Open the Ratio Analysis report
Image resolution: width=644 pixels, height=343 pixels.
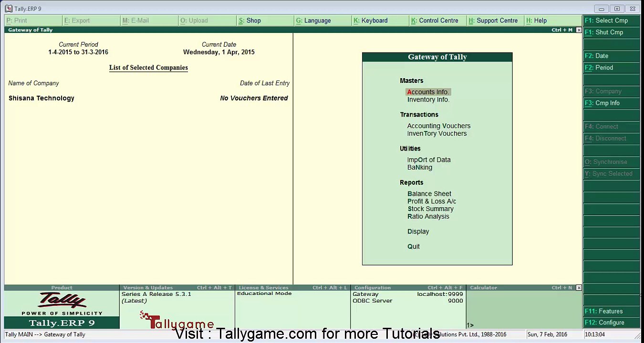click(x=428, y=216)
